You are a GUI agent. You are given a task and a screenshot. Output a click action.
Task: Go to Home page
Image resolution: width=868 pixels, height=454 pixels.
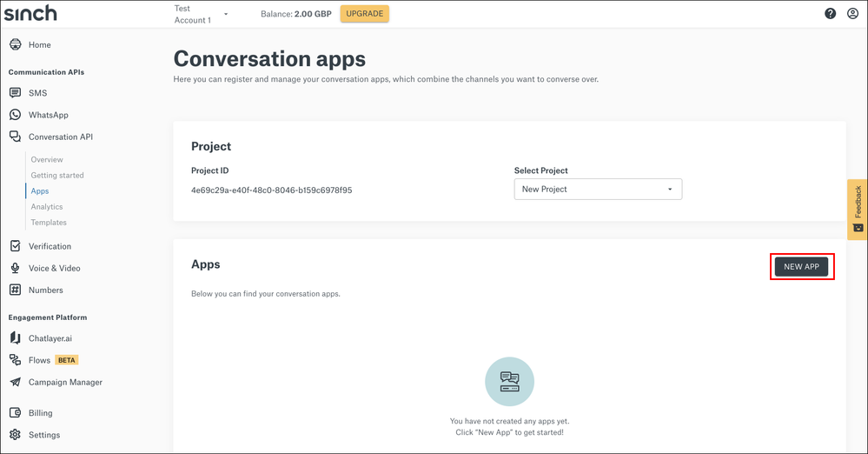pos(40,45)
